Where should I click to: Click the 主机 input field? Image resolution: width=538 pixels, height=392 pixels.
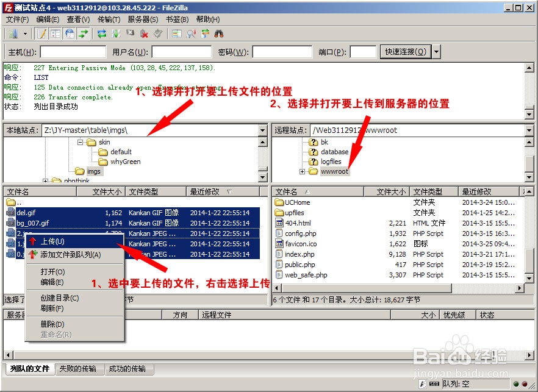[x=73, y=51]
